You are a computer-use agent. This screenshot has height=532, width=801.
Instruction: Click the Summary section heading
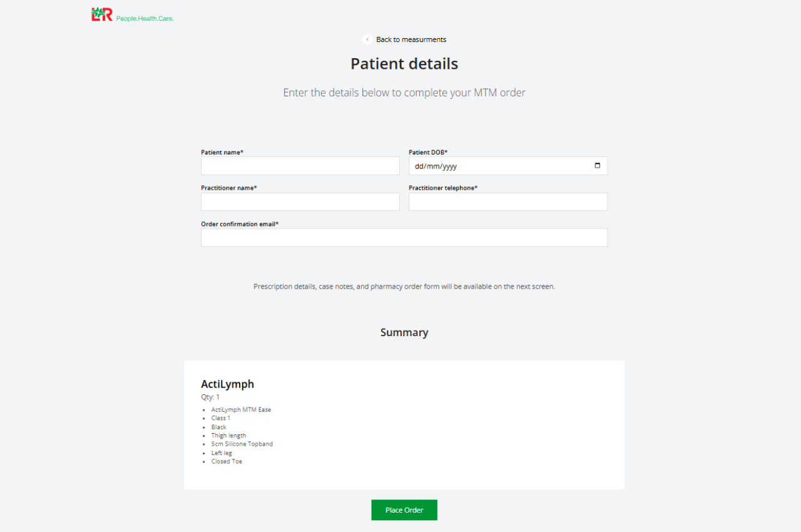pos(404,332)
